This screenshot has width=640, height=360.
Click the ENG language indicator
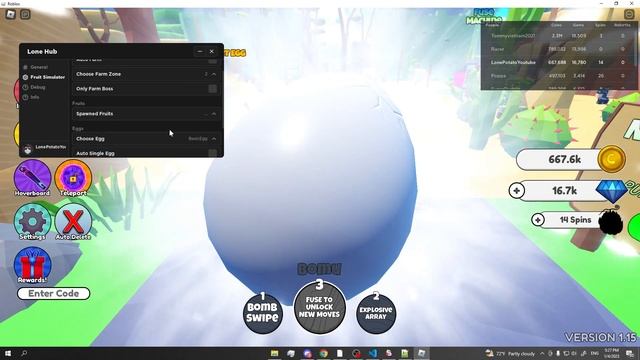click(x=595, y=353)
